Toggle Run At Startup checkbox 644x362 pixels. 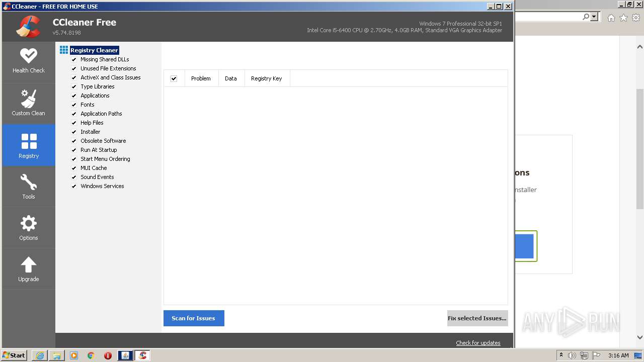pos(74,150)
